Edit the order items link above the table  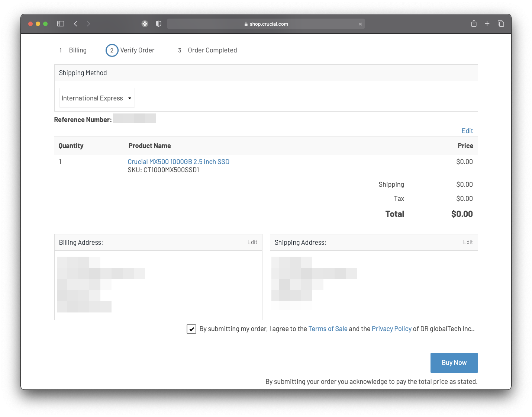(x=467, y=131)
